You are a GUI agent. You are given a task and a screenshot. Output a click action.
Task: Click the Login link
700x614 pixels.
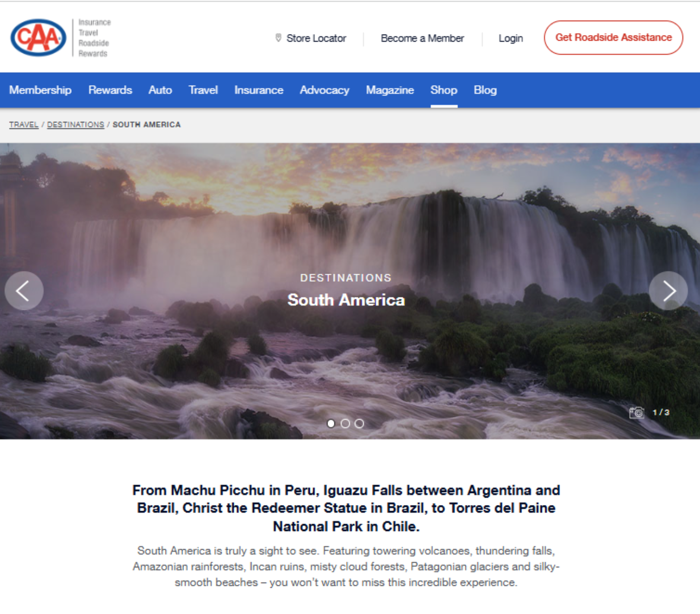coord(511,38)
